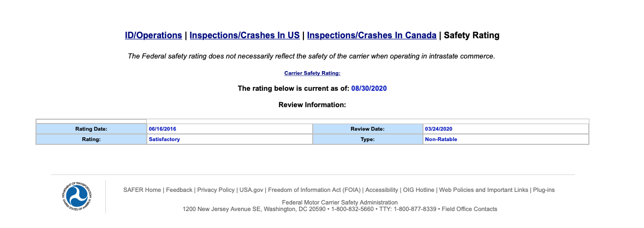This screenshot has height=228, width=644.
Task: Select the 03/24/2020 review date value
Action: point(439,129)
